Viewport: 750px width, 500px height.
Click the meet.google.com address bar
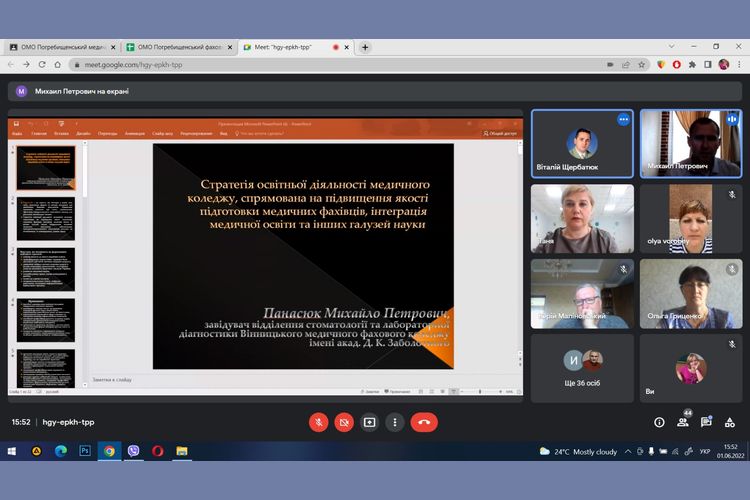(300, 65)
